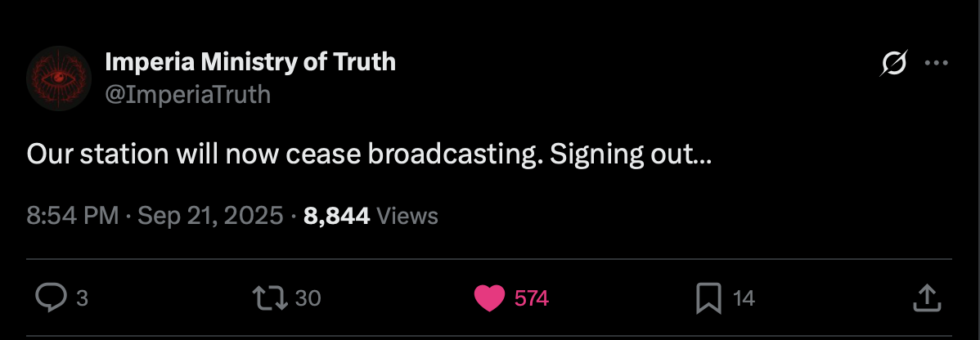Click the reply speech bubble icon
This screenshot has height=340, width=980.
[x=52, y=298]
